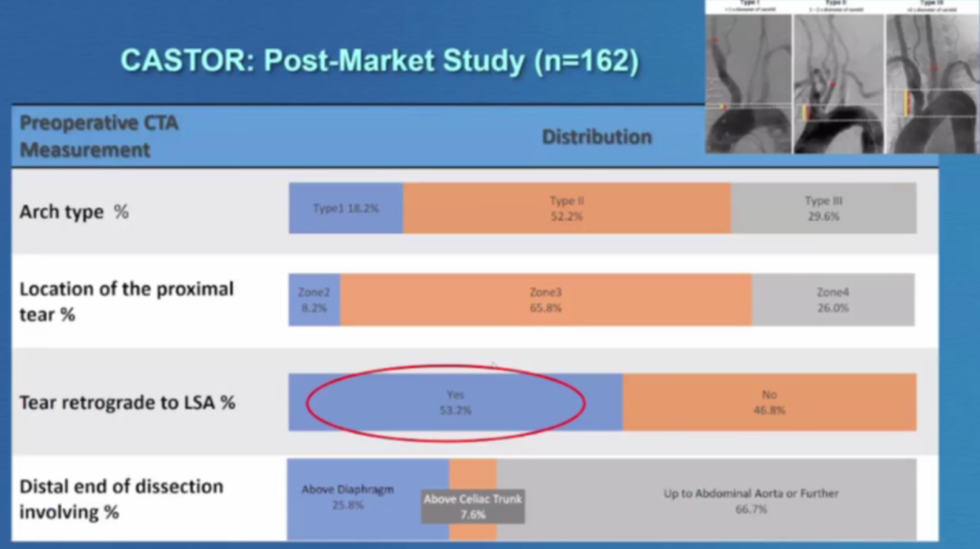Click the Above Diaphragm 25.8% segment
The width and height of the screenshot is (980, 549).
(x=367, y=497)
